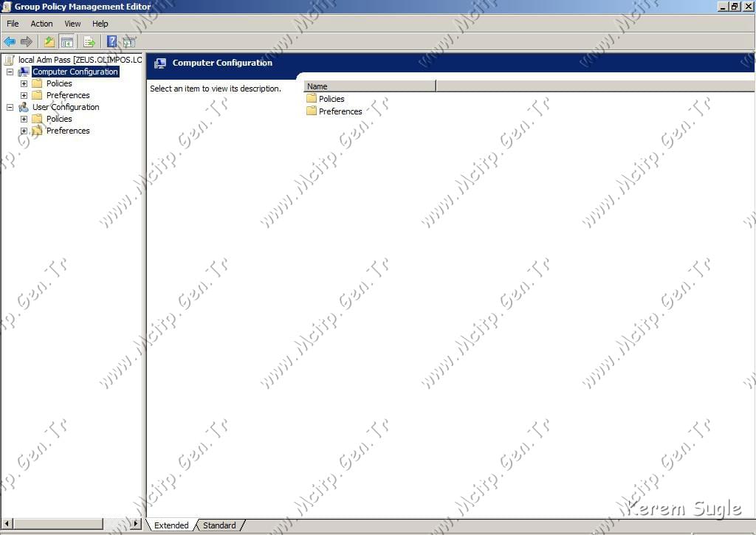756x535 pixels.
Task: Click right arrow of tree horizontal scrollbar
Action: (x=136, y=523)
